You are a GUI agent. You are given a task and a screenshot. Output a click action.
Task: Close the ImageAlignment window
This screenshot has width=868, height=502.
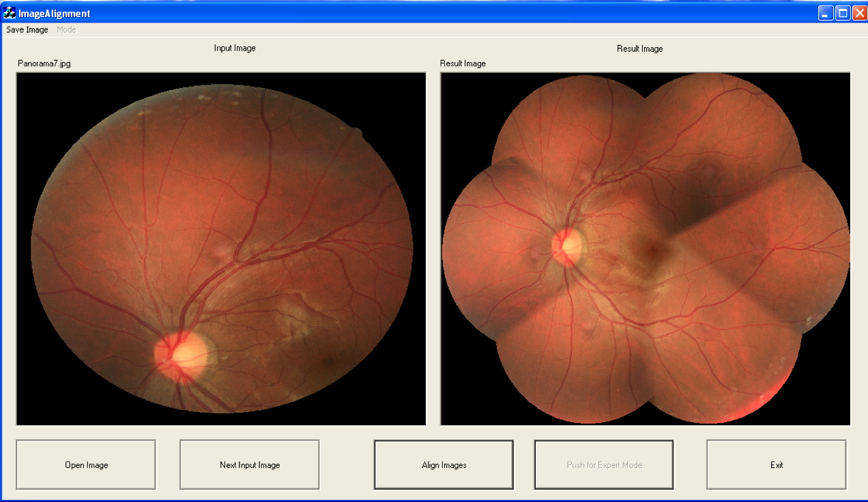(x=859, y=13)
